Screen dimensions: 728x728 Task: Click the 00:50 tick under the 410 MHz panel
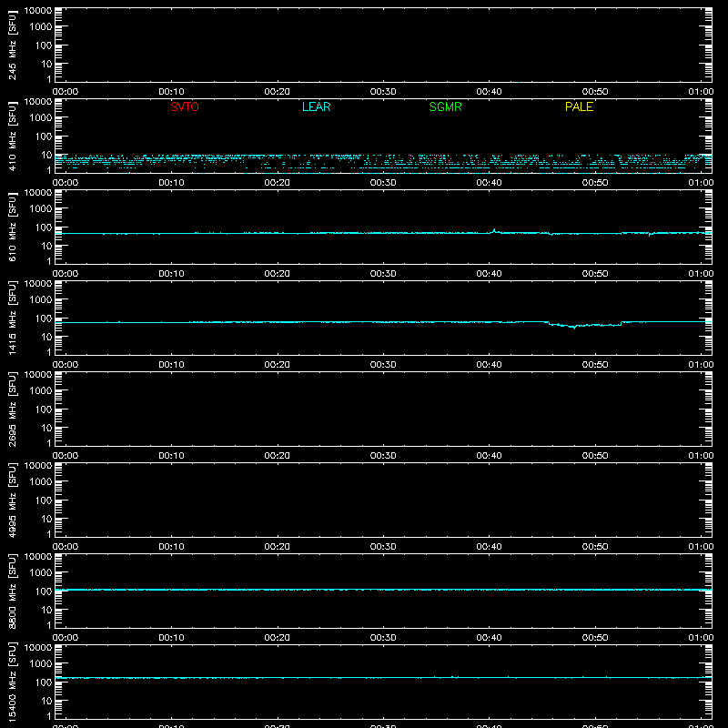pyautogui.click(x=595, y=183)
